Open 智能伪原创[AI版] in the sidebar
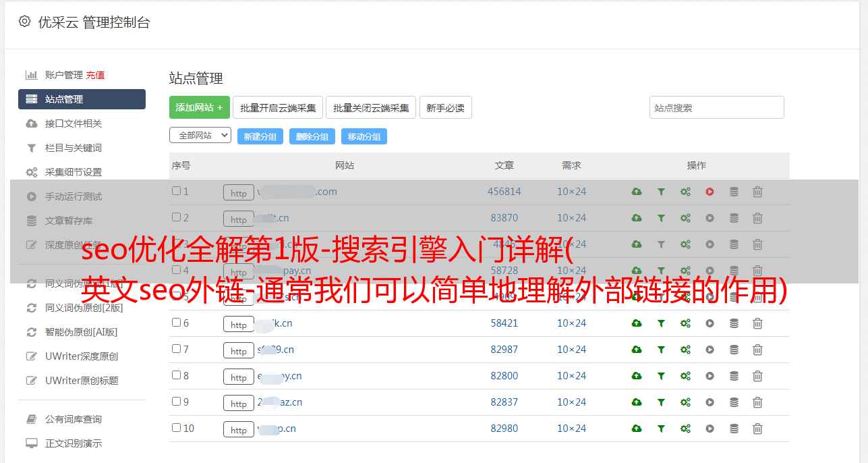The image size is (868, 463). (x=81, y=332)
